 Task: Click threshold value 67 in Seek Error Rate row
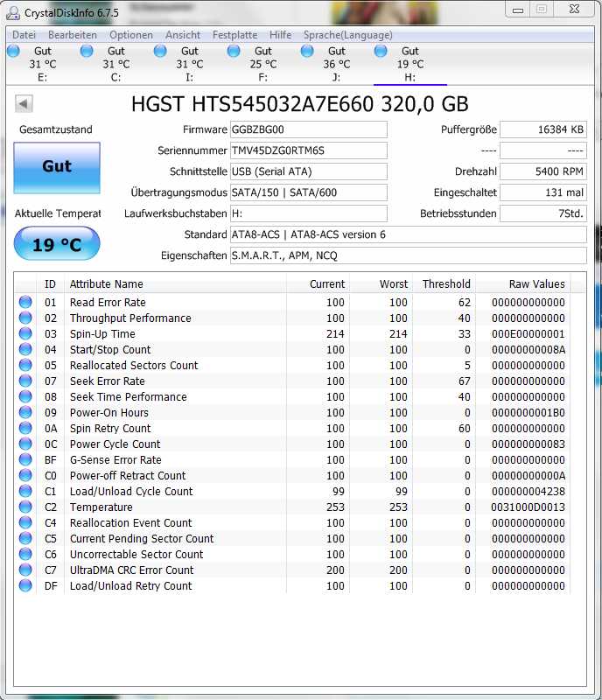point(465,381)
